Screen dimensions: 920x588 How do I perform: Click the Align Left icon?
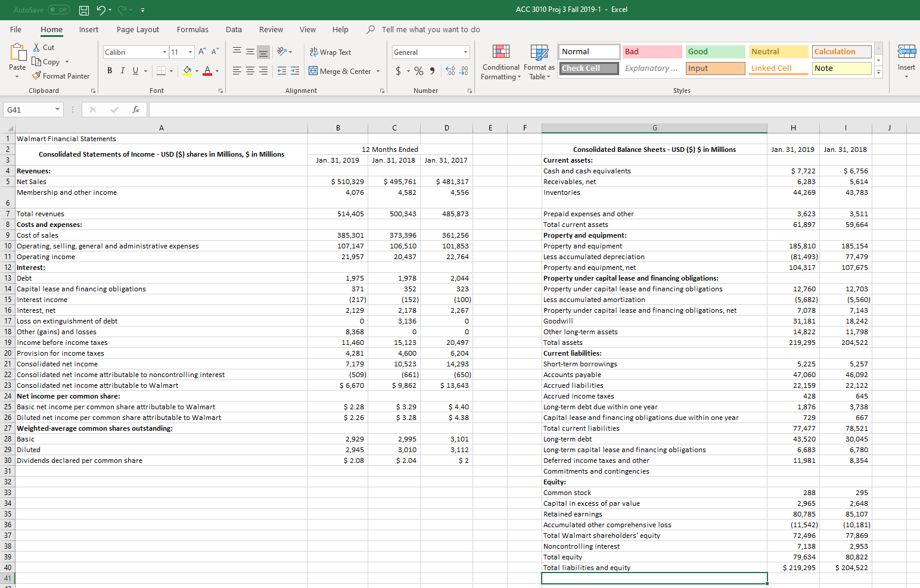(x=237, y=71)
